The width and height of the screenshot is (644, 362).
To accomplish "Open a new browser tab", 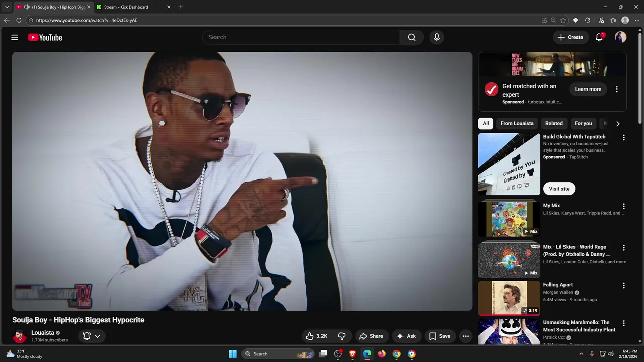I will [x=181, y=7].
